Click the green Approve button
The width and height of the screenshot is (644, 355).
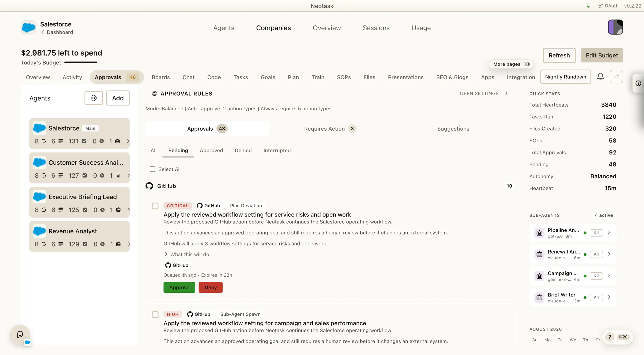point(179,287)
